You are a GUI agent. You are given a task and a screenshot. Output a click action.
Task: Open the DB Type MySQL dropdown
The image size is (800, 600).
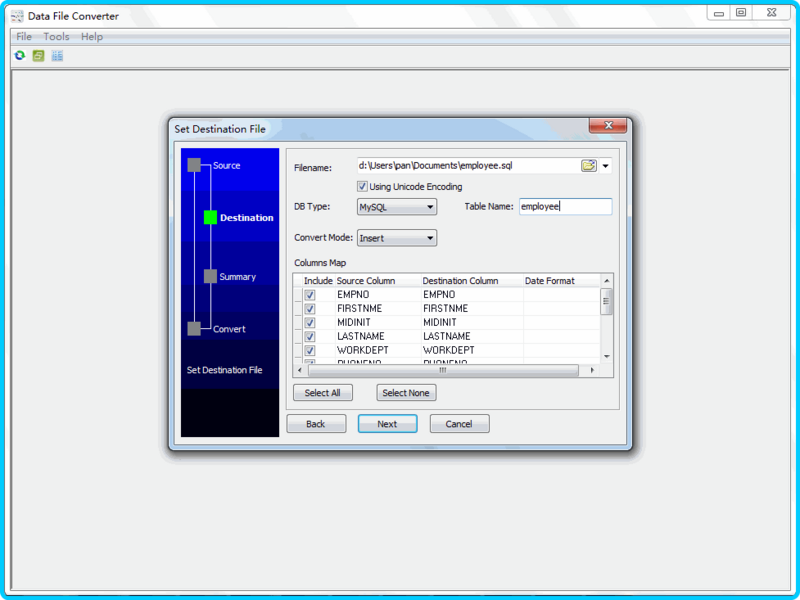click(397, 207)
